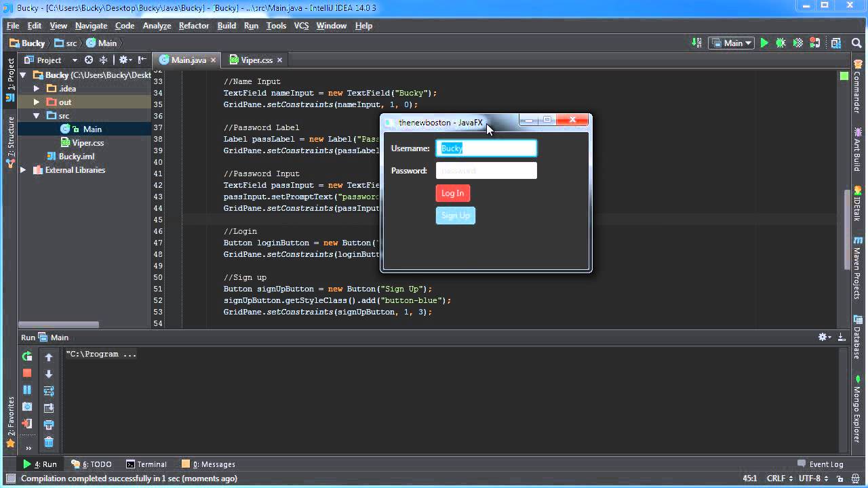Click the Attach debugger to process icon
The width and height of the screenshot is (868, 488).
(x=816, y=43)
